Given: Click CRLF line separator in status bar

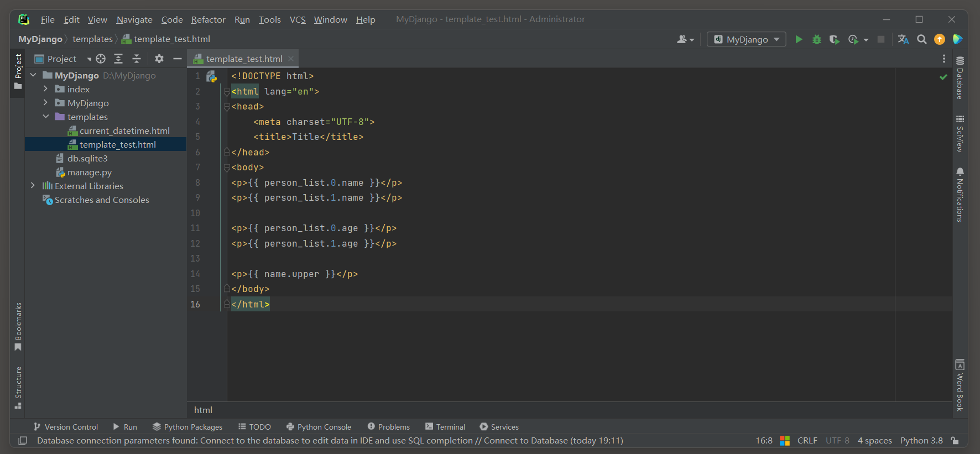Looking at the screenshot, I should click(807, 441).
